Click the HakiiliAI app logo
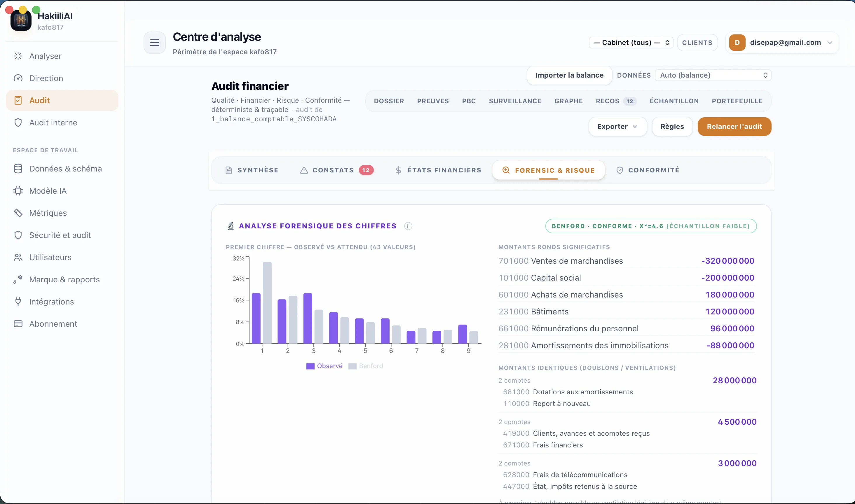 21,20
